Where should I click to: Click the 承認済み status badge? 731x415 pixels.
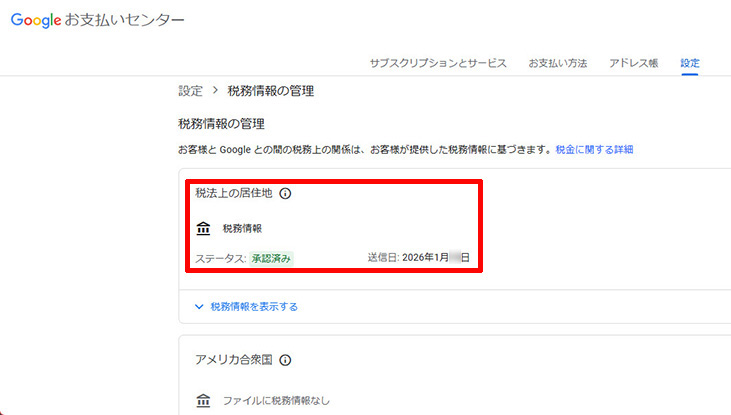[271, 258]
